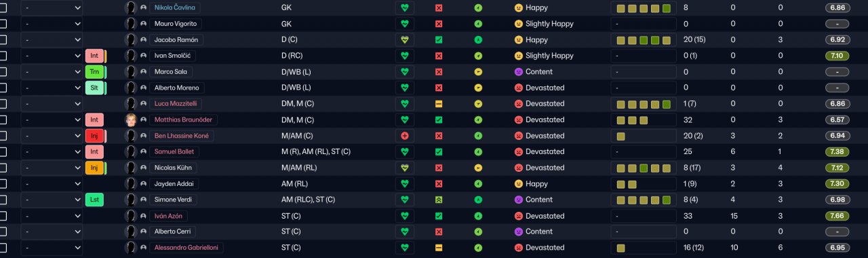Click the Trn status badge for Marco Sala
The width and height of the screenshot is (868, 258).
coord(94,72)
